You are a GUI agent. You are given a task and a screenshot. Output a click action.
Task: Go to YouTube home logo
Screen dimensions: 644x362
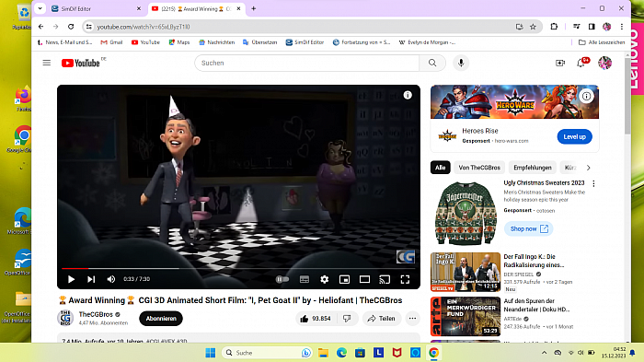[81, 63]
